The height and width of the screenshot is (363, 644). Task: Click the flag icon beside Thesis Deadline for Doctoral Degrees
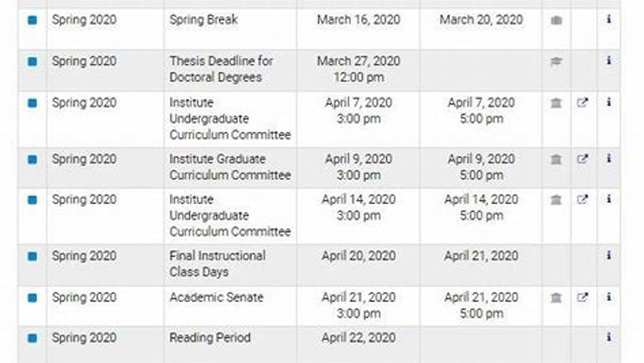click(x=555, y=61)
